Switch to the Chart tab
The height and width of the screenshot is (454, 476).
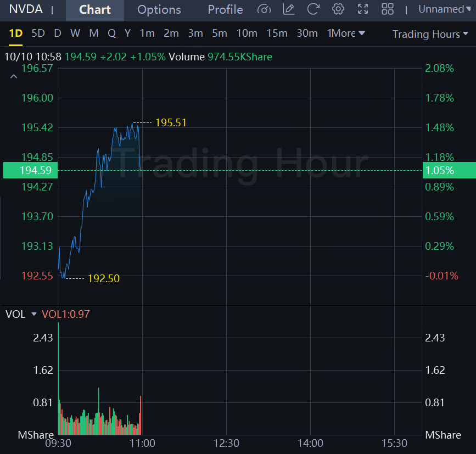(x=95, y=10)
